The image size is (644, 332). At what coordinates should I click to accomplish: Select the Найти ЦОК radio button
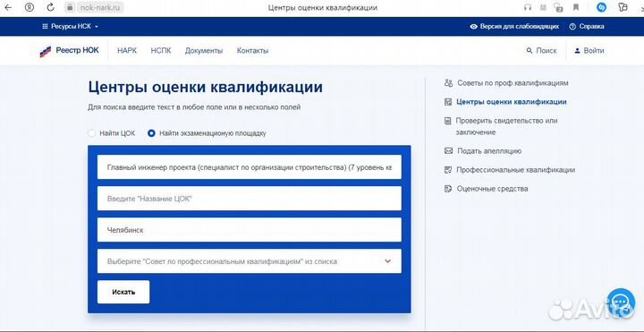click(92, 133)
